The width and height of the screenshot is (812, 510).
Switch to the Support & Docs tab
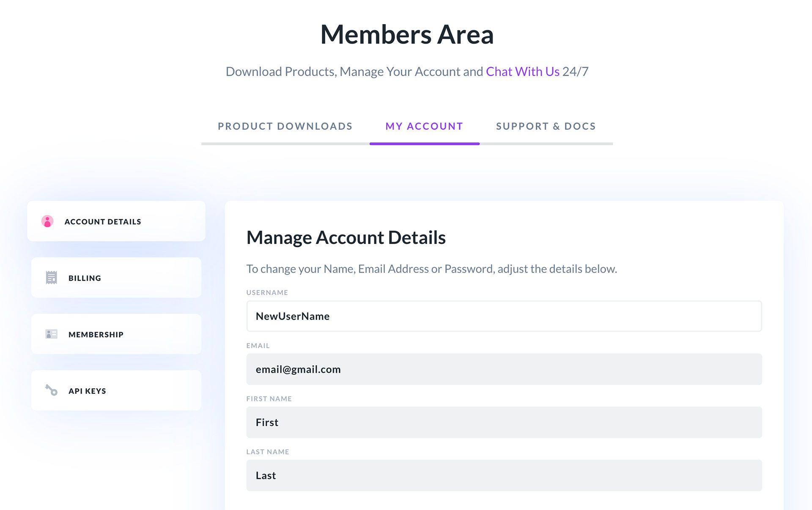(546, 126)
